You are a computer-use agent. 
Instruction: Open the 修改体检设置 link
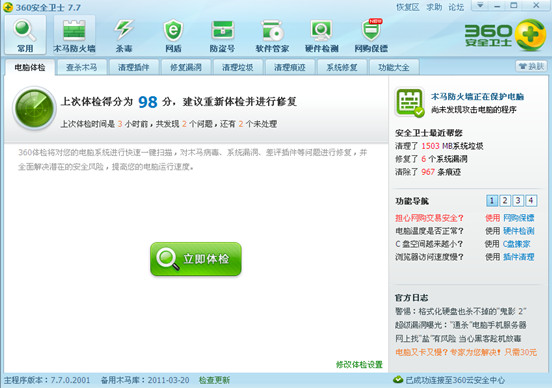(359, 364)
